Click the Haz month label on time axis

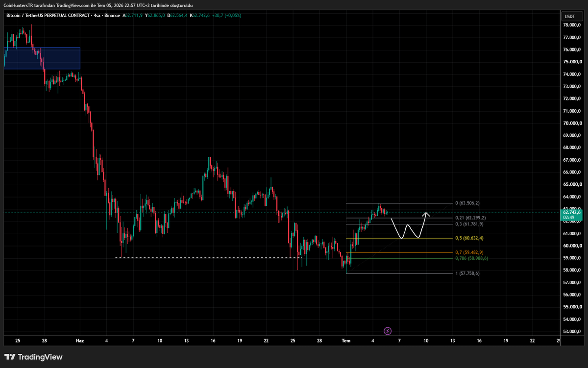(x=79, y=340)
